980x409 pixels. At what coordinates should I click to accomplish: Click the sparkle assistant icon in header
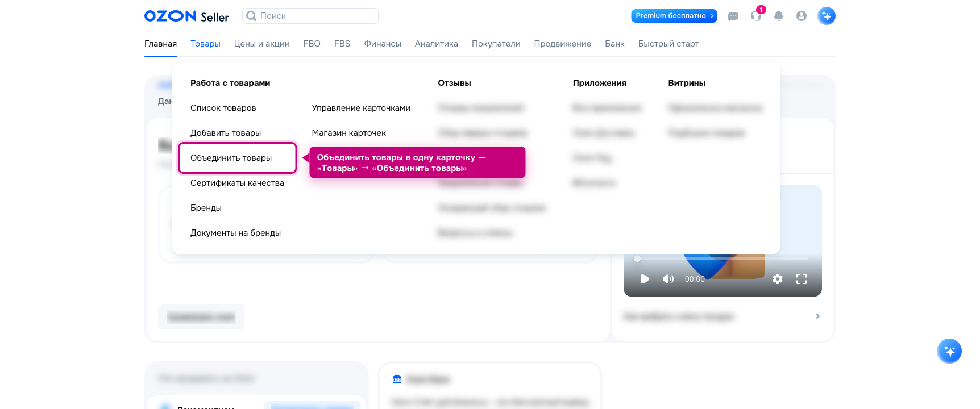point(827,16)
